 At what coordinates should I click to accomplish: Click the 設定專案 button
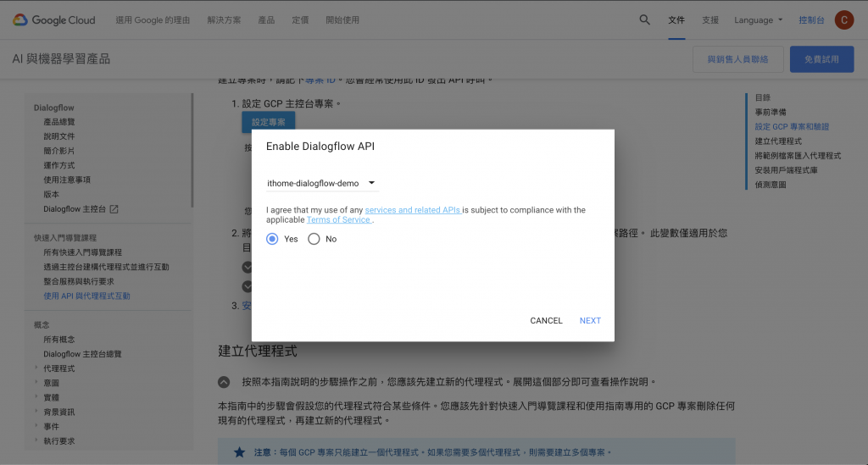pos(269,122)
